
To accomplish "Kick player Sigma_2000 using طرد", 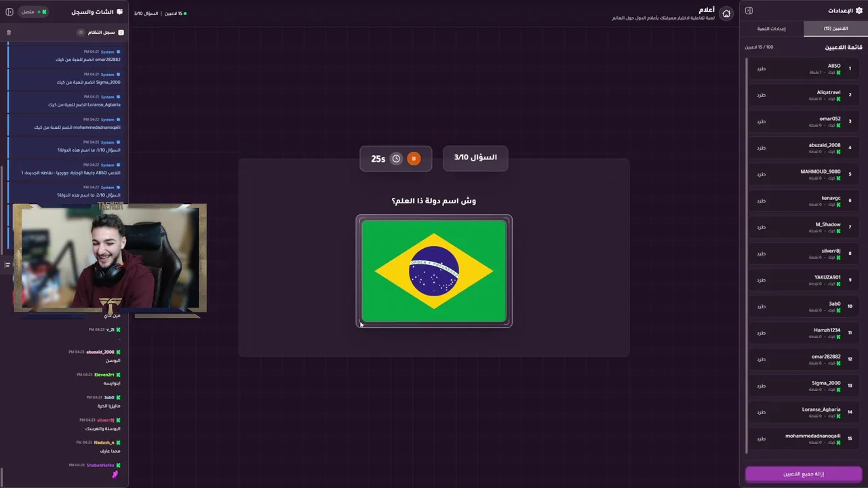I will pyautogui.click(x=761, y=386).
